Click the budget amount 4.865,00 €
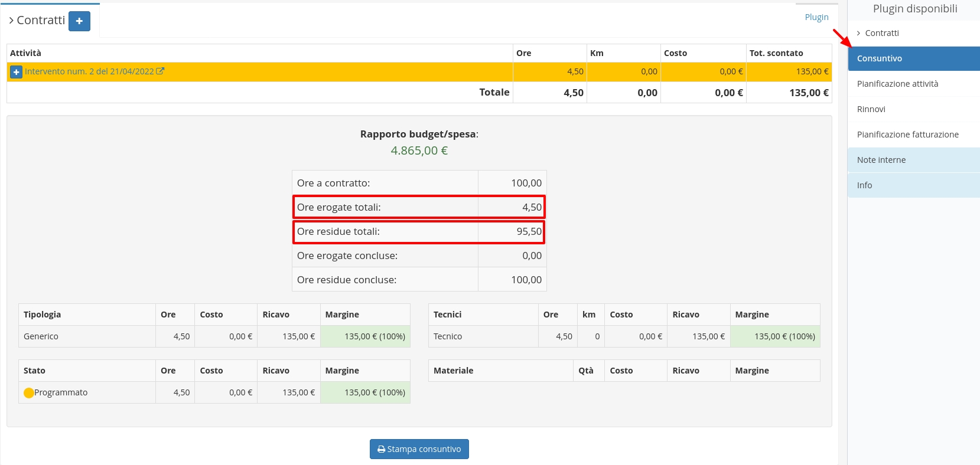This screenshot has width=980, height=465. click(419, 150)
